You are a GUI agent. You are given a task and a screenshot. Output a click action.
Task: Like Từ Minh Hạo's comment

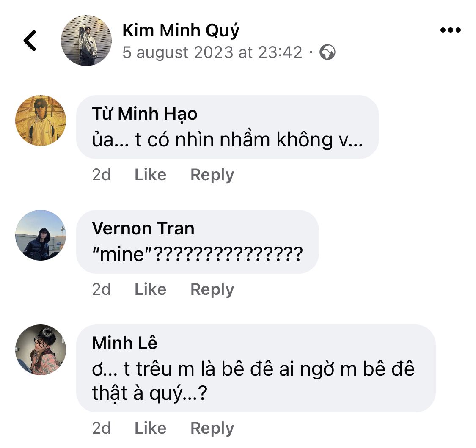[150, 175]
